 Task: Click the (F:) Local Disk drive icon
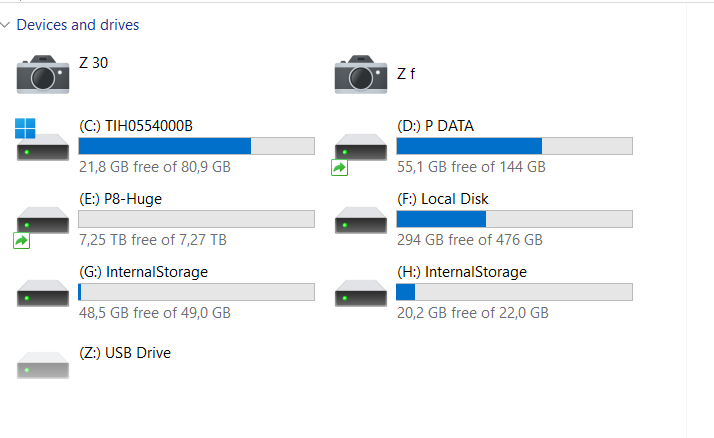point(360,220)
